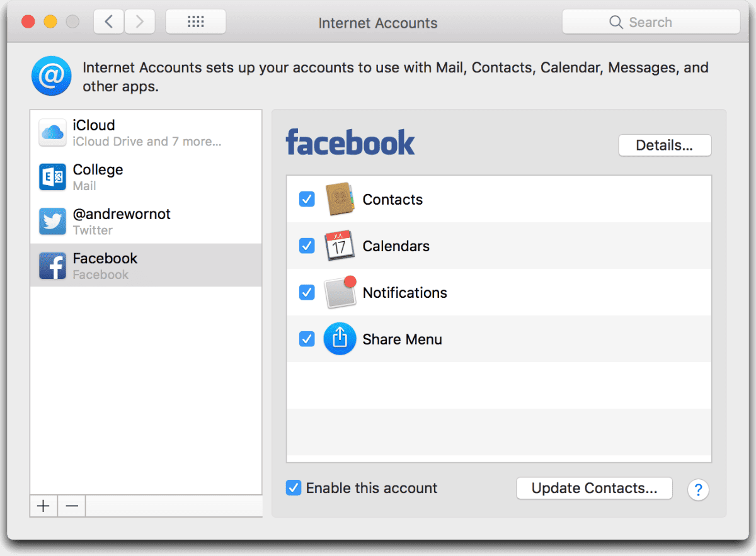756x556 pixels.
Task: Select the iCloud account row
Action: click(146, 133)
